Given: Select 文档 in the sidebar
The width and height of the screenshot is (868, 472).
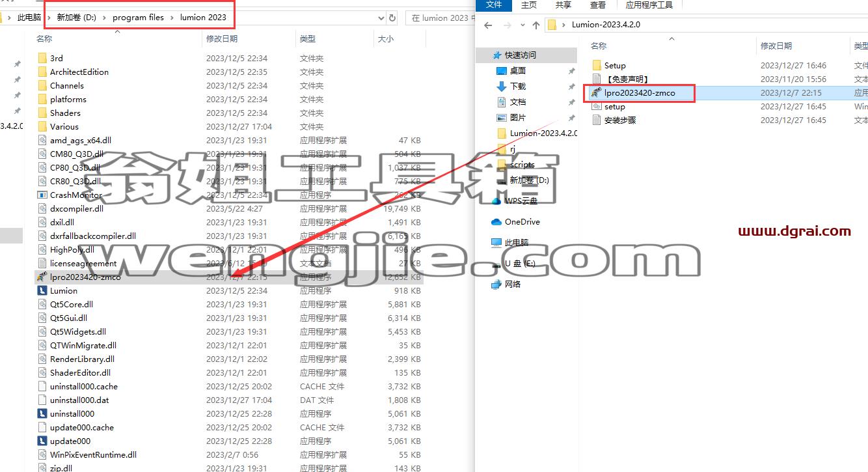Looking at the screenshot, I should pyautogui.click(x=518, y=102).
